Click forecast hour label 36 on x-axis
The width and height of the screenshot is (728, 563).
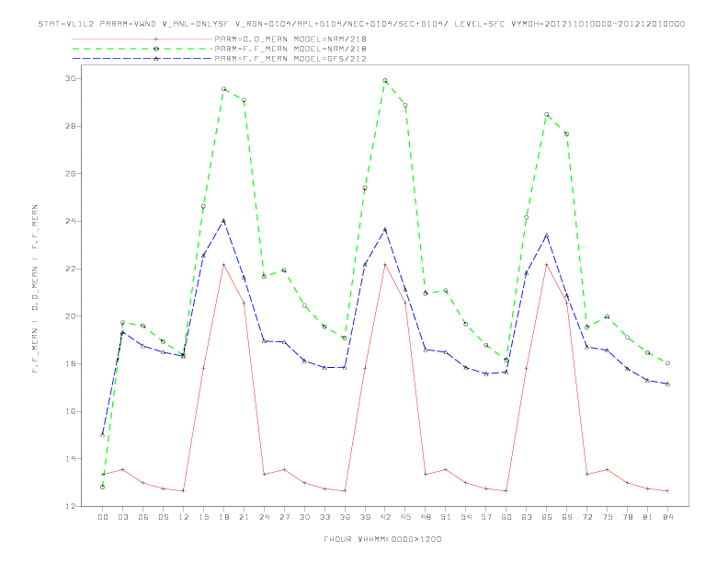(345, 517)
